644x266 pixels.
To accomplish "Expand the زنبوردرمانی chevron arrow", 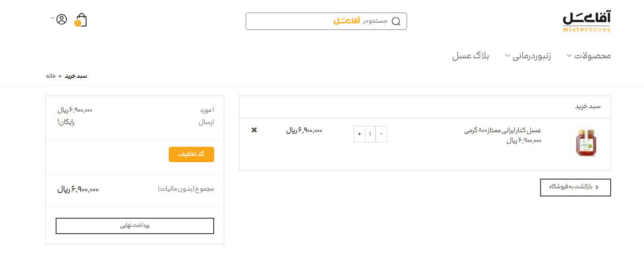I will (507, 56).
